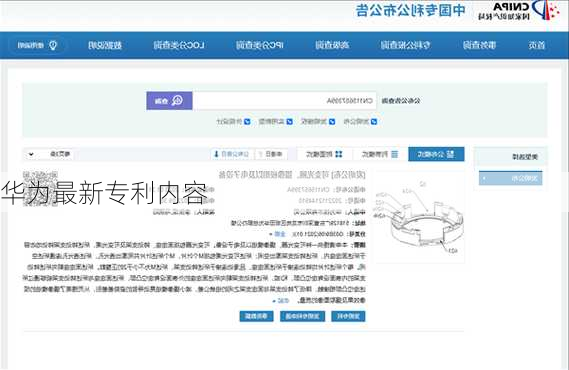Viewport: 569px width, 370px height.
Task: Toggle the 外观设计 checkbox
Action: coord(247,122)
